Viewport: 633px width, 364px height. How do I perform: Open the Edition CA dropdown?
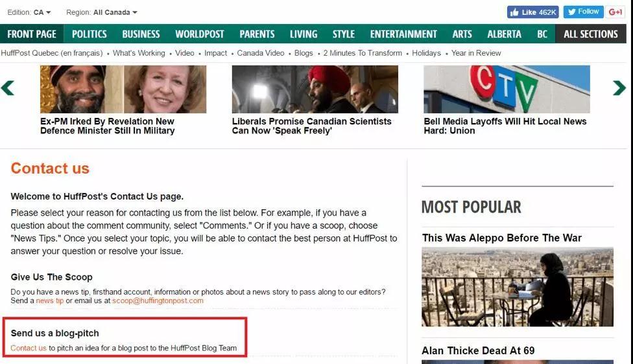coord(29,12)
